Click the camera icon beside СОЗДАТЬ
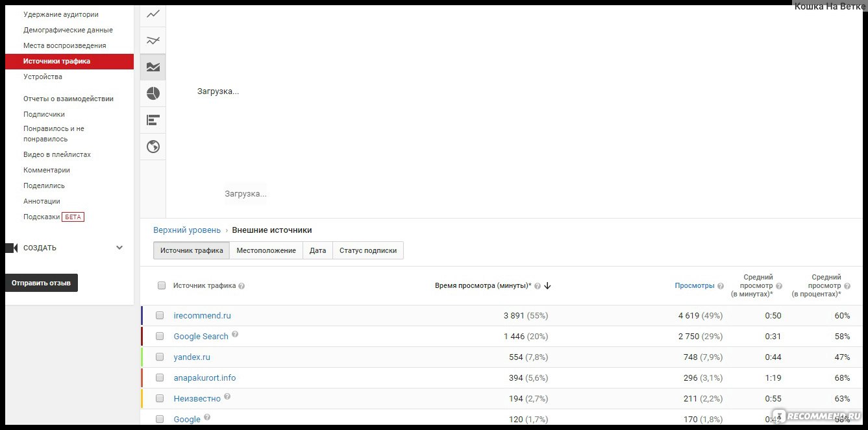Image resolution: width=868 pixels, height=430 pixels. click(x=10, y=248)
